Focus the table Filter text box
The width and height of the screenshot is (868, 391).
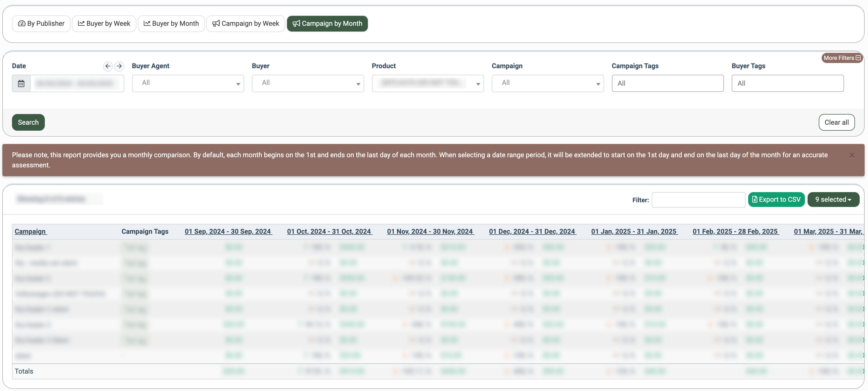click(698, 200)
